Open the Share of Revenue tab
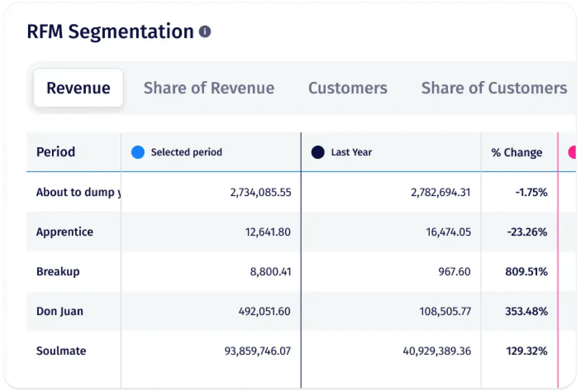Image resolution: width=579 pixels, height=392 pixels. click(x=209, y=88)
